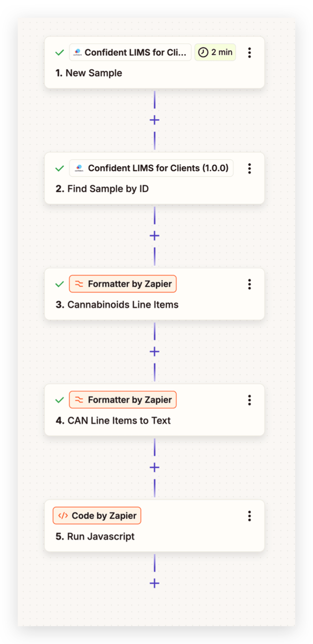Select Formatter by Zapier badge in step 3
This screenshot has width=313, height=644.
click(x=123, y=284)
